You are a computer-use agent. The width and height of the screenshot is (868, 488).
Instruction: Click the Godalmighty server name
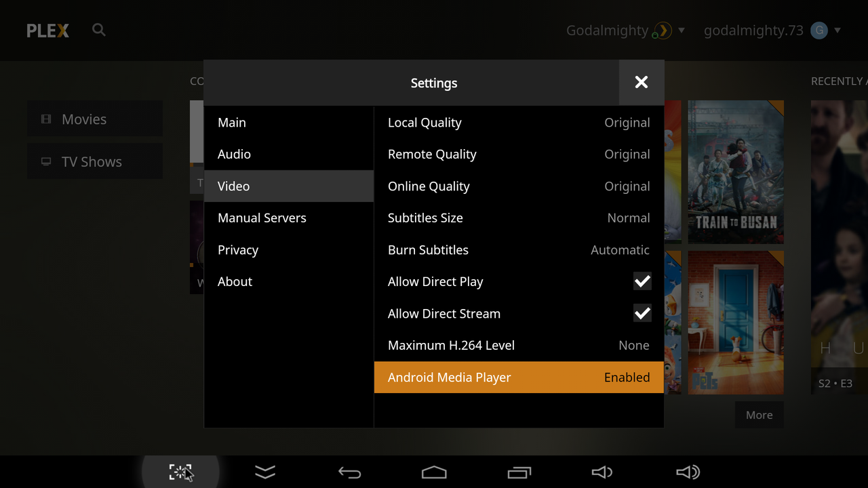pyautogui.click(x=607, y=30)
